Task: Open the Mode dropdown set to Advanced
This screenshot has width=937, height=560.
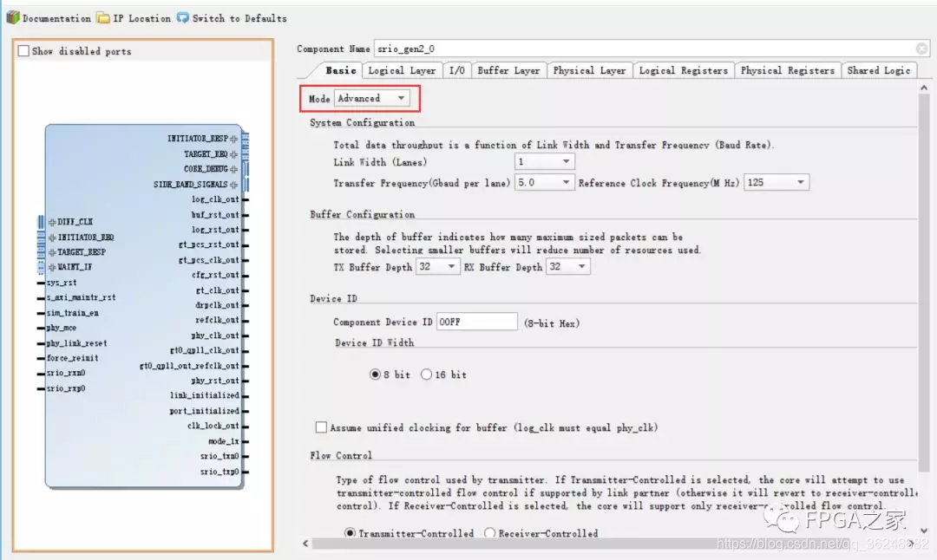Action: tap(371, 98)
